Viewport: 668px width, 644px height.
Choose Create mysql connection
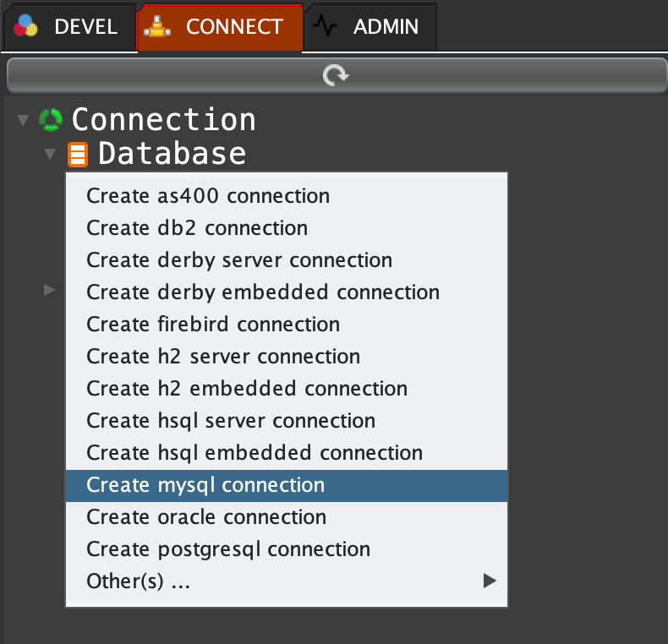click(x=205, y=485)
